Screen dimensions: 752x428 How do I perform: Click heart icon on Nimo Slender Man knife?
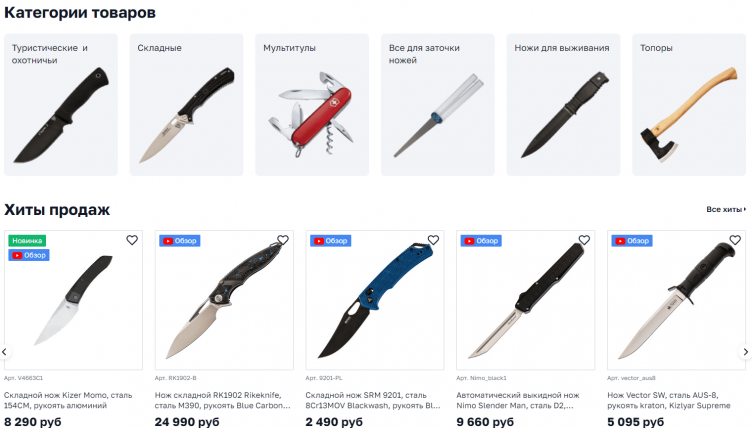point(584,240)
